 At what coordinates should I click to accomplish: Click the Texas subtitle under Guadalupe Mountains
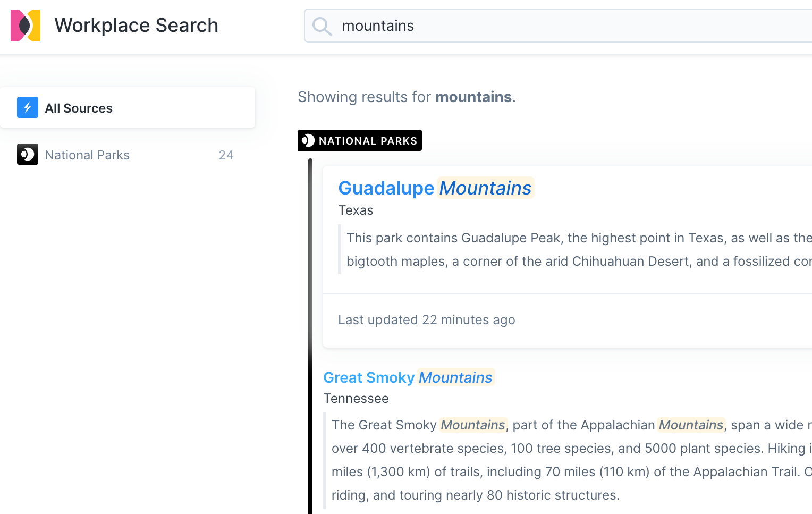point(356,210)
